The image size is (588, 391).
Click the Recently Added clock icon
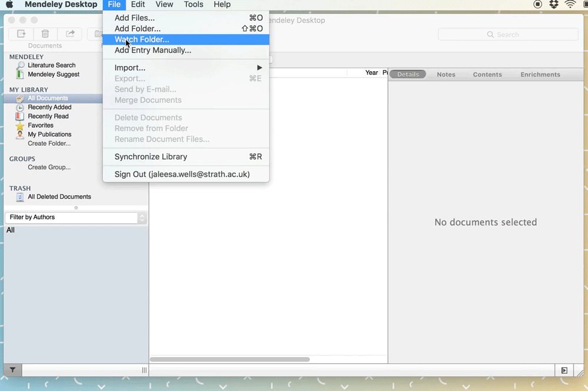20,107
